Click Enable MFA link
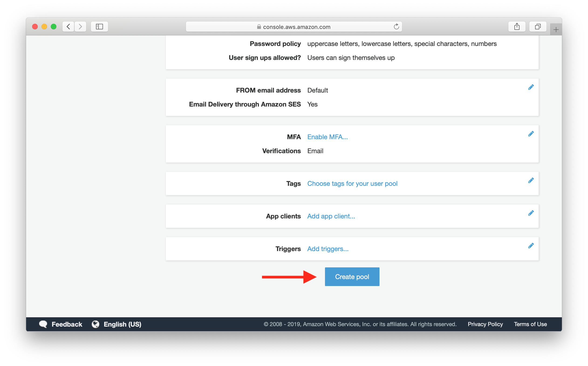Screen dimensions: 588x366 click(x=327, y=136)
